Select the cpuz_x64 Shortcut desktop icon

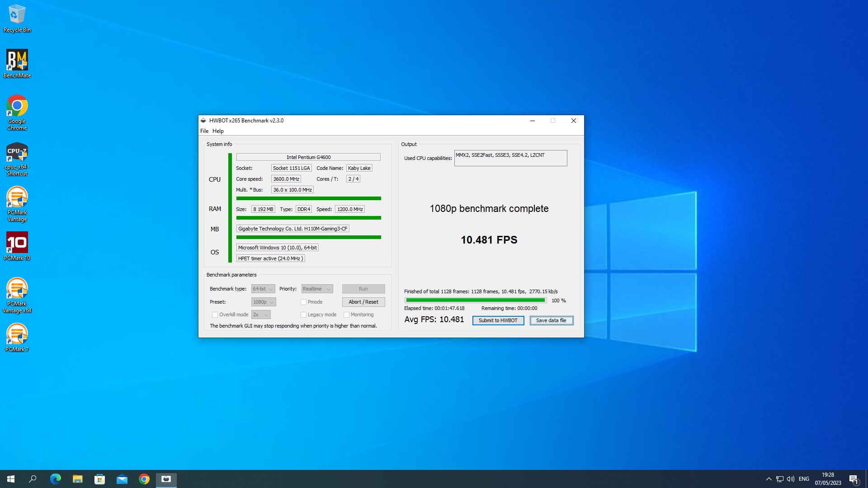[x=17, y=159]
